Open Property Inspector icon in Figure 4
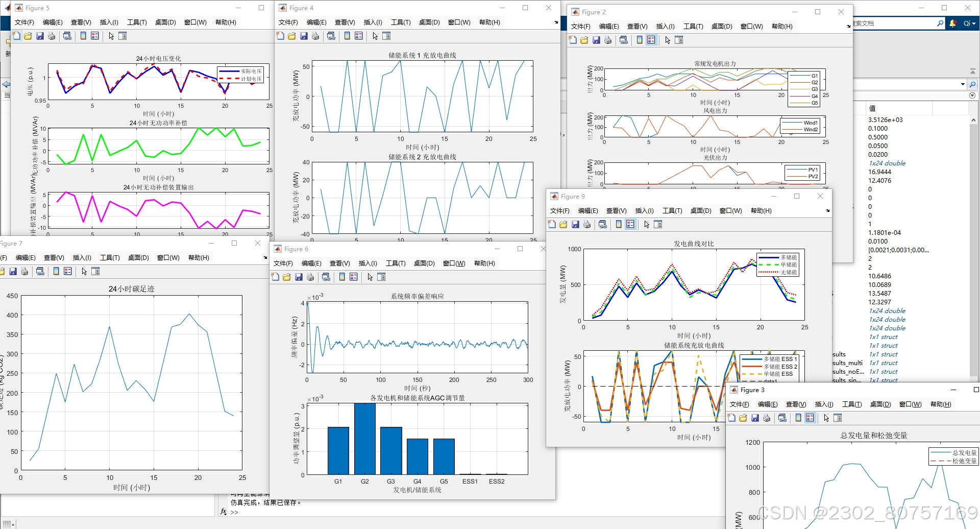Screen dimensions: 980x529 tap(386, 36)
